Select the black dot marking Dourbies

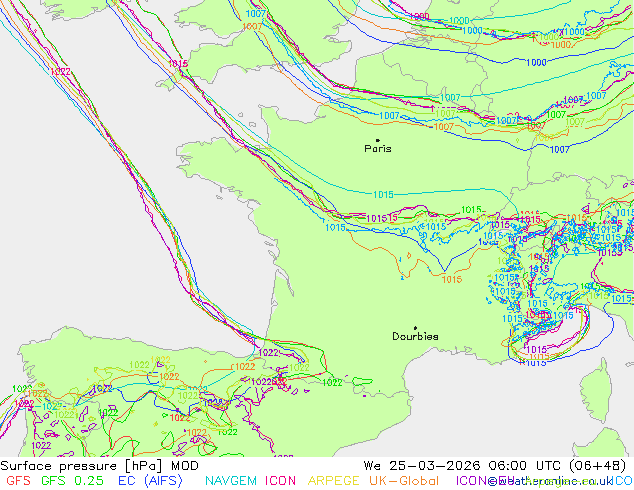[415, 328]
